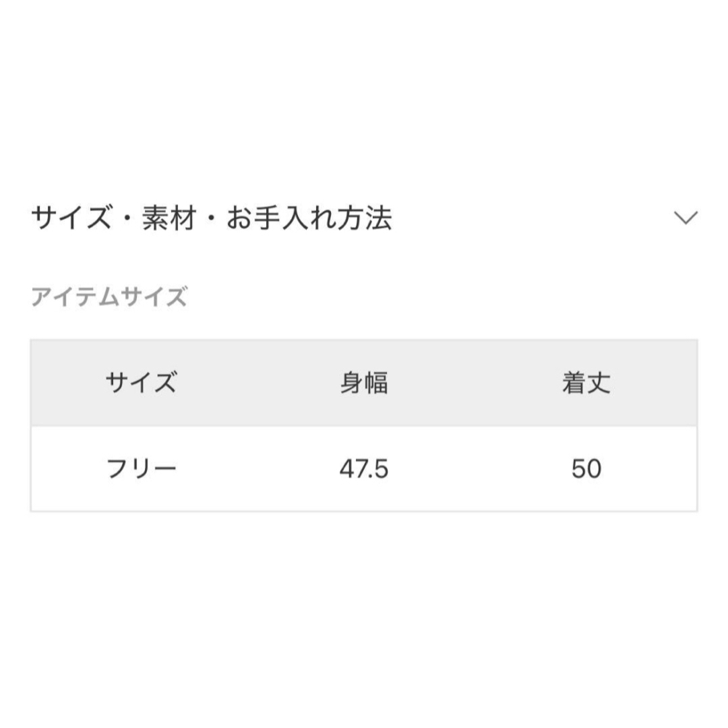Click the word サイズ in section title
The width and height of the screenshot is (728, 728).
(71, 218)
